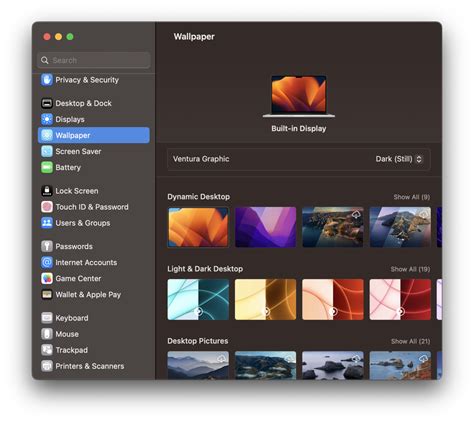Screen dimensions: 474x422
Task: Click the Desktop & Dock icon
Action: pos(47,103)
